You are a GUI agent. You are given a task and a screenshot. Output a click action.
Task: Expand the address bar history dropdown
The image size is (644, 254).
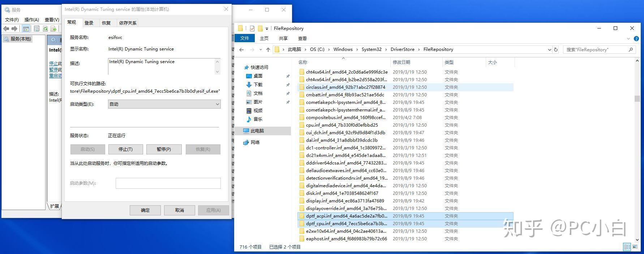[550, 49]
